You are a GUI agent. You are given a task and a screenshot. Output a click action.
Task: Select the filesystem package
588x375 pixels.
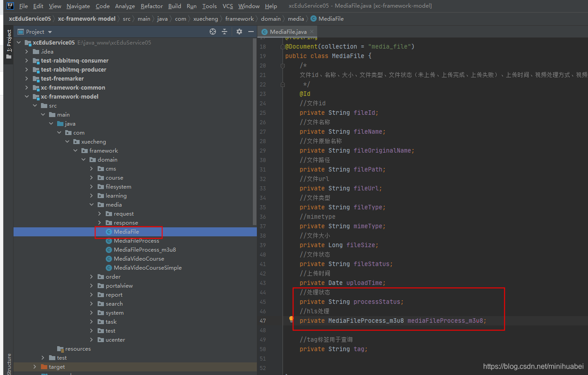tap(118, 187)
